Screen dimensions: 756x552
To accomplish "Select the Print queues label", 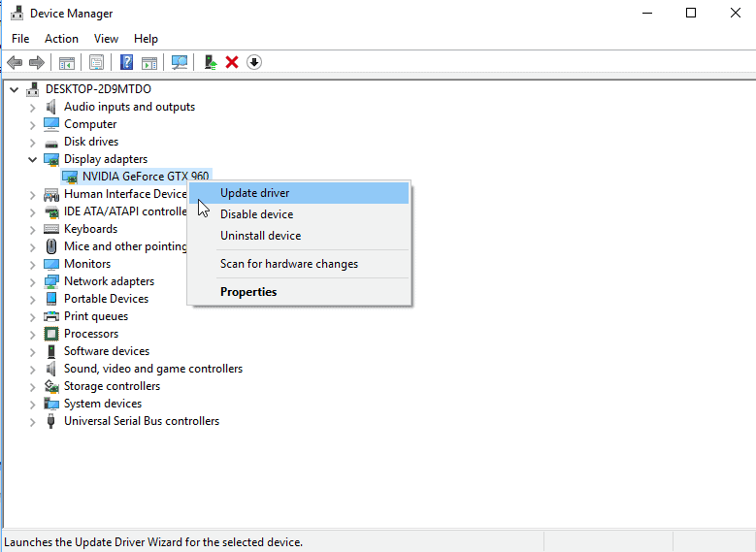I will [x=96, y=316].
